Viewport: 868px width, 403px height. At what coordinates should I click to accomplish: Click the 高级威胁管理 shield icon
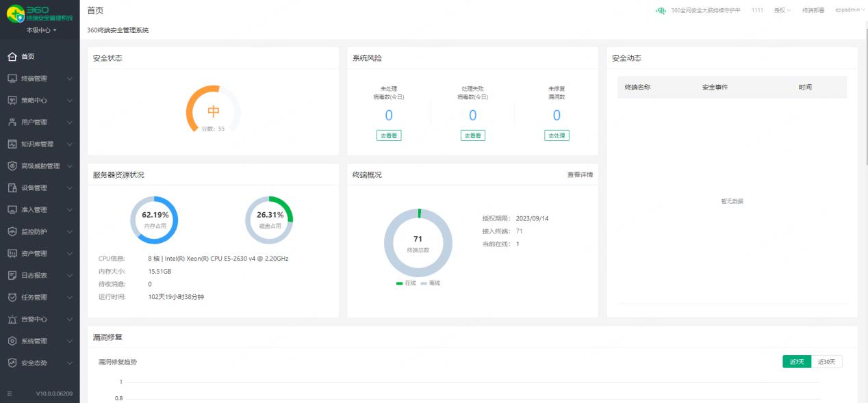point(12,166)
